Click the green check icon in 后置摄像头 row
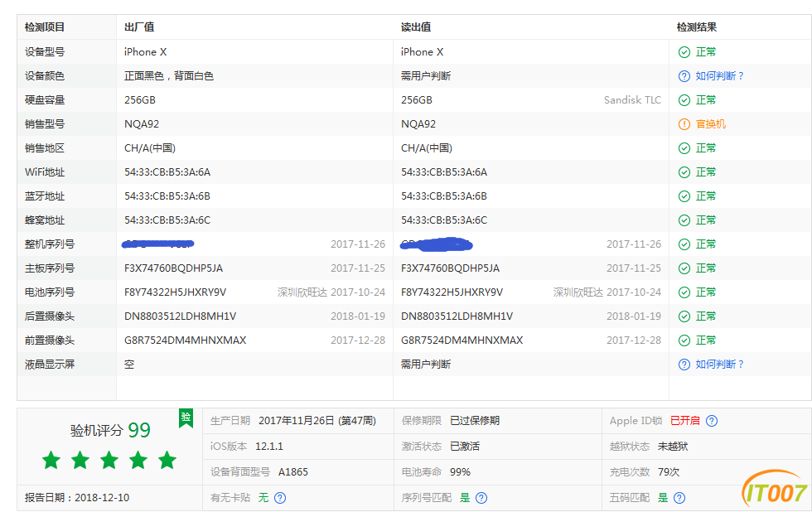Screen dimensions: 812x512 tap(684, 316)
